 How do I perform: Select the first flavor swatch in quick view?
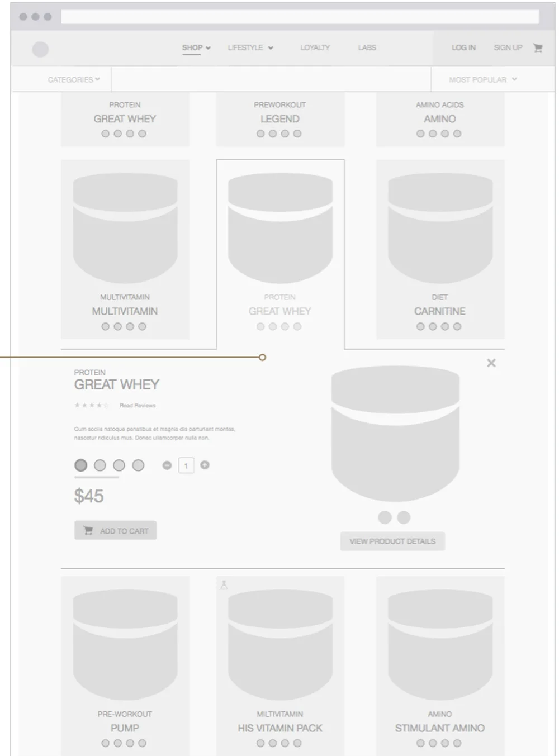click(x=81, y=465)
